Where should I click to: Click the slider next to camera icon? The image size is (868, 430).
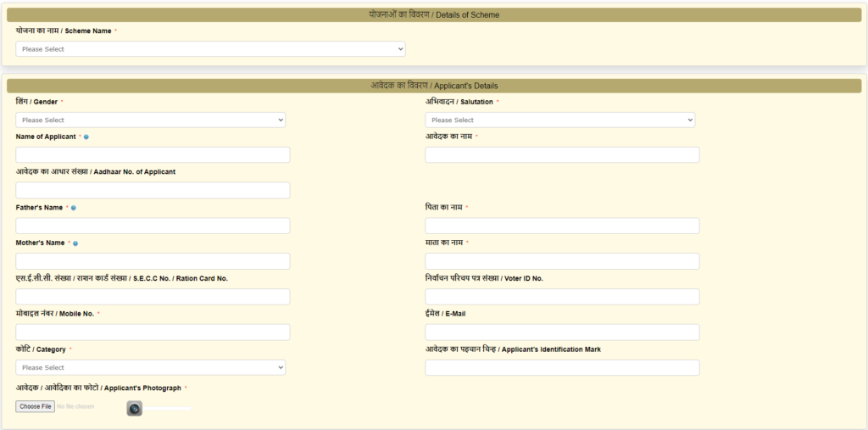tap(167, 409)
